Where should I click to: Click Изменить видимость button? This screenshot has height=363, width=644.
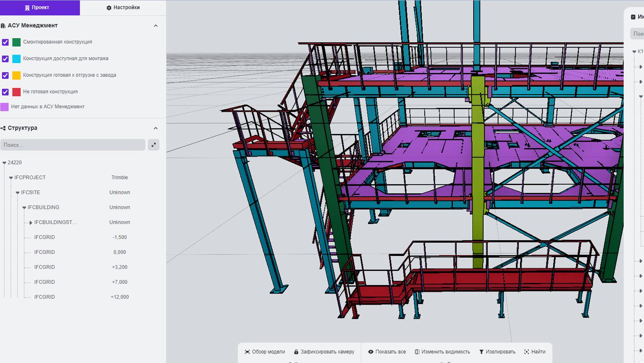coord(442,352)
